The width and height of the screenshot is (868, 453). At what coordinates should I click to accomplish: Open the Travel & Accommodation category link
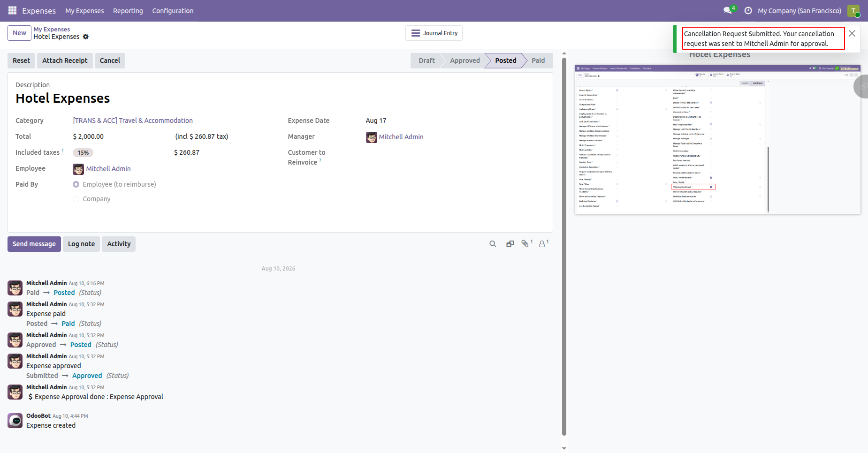pyautogui.click(x=133, y=121)
